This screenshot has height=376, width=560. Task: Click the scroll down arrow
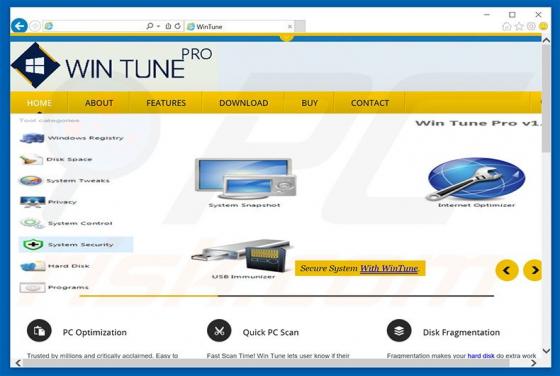pyautogui.click(x=546, y=351)
